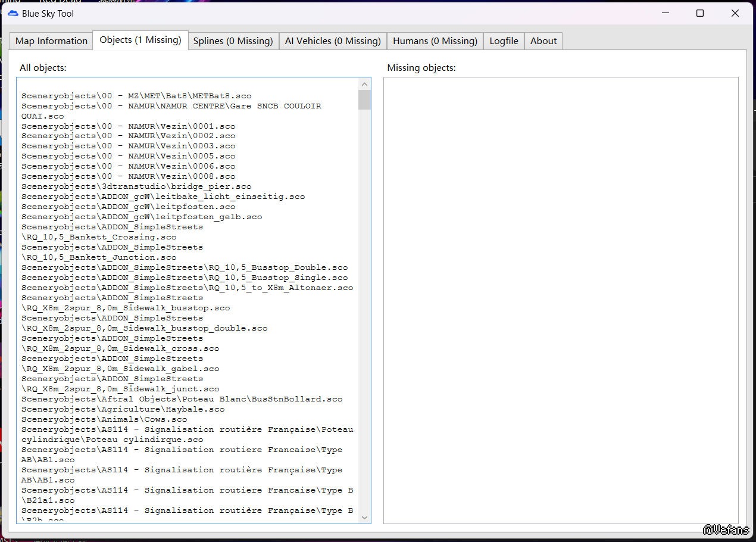Viewport: 756px width, 542px height.
Task: Click inside the empty Missing objects box
Action: pyautogui.click(x=561, y=300)
